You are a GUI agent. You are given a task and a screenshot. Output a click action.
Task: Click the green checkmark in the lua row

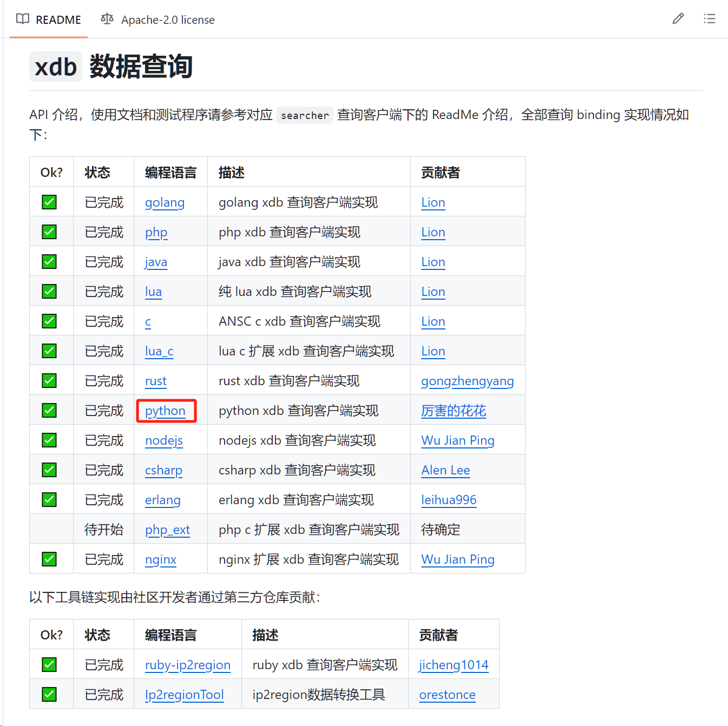pyautogui.click(x=49, y=291)
